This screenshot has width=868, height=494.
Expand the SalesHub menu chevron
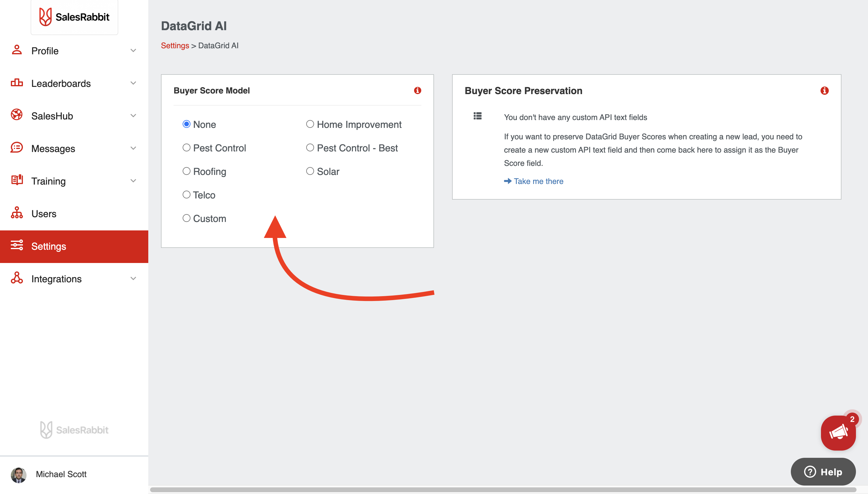click(x=133, y=116)
